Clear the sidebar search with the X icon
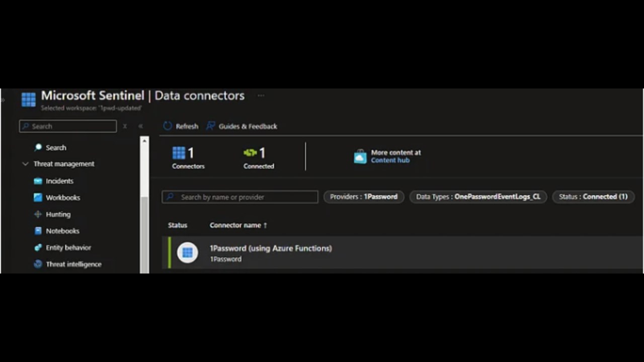644x362 pixels. tap(125, 126)
